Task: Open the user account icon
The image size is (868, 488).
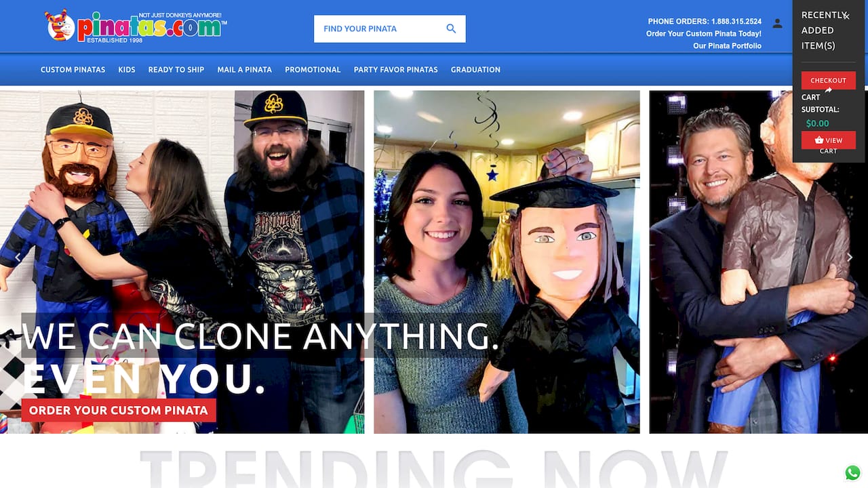Action: pos(777,23)
